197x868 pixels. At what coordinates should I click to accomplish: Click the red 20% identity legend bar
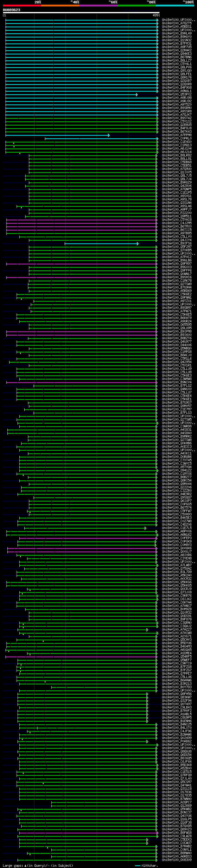pyautogui.click(x=22, y=6)
